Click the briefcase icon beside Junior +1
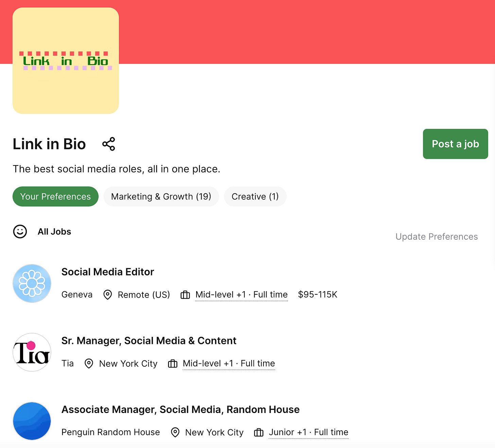Screen dimensions: 495x448 click(259, 432)
